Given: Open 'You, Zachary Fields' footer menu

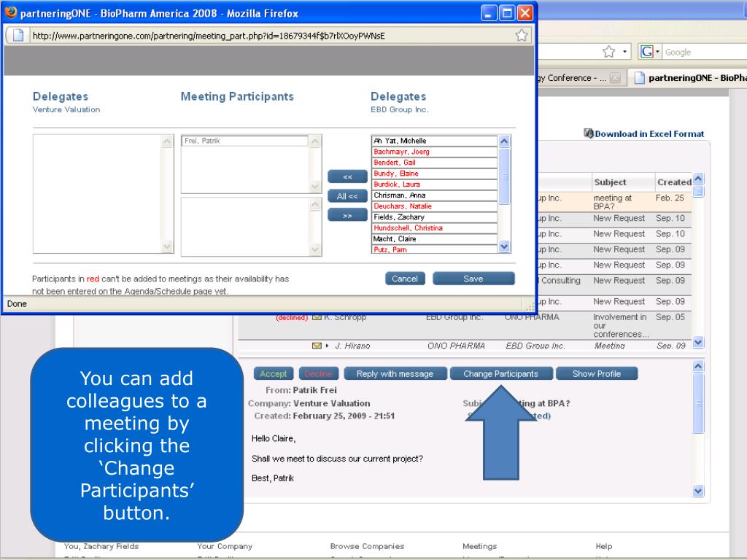Looking at the screenshot, I should (101, 546).
